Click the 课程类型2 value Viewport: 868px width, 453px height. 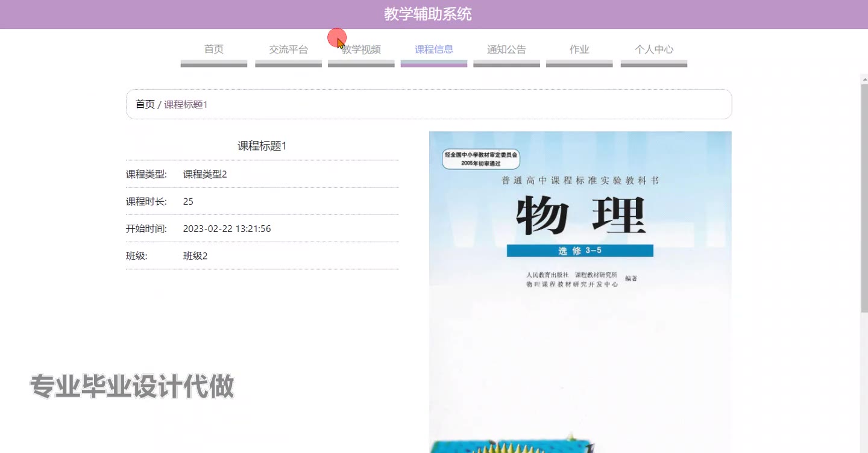pos(205,174)
